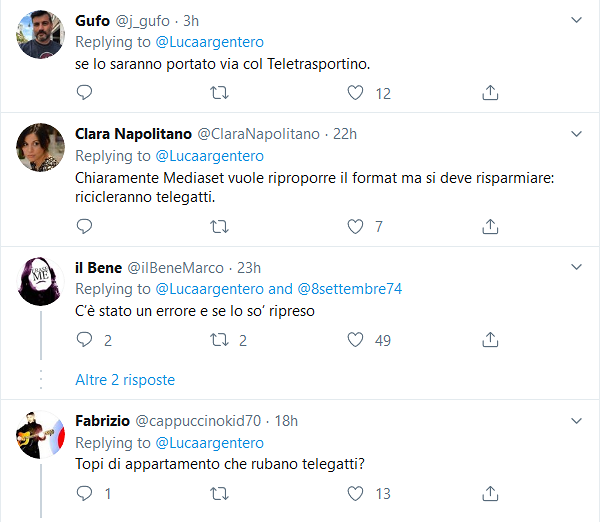Retweet il Bene's tweet
This screenshot has width=600, height=522.
point(219,339)
